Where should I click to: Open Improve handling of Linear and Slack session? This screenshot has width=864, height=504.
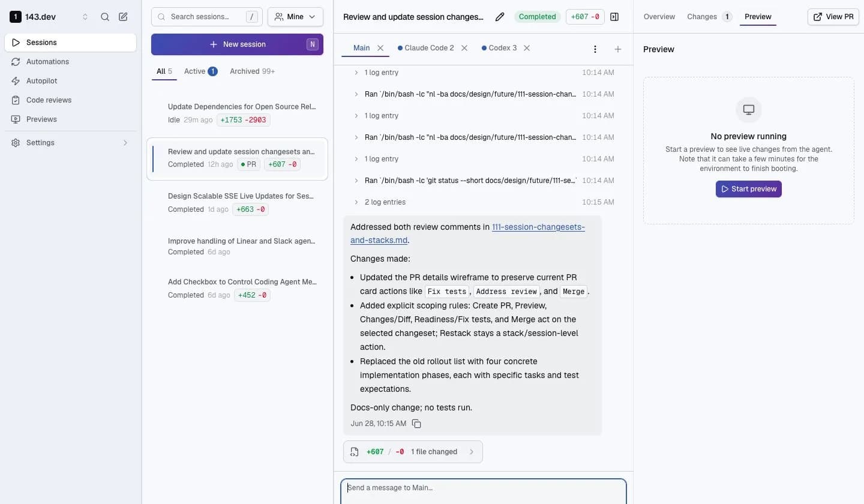pos(237,247)
